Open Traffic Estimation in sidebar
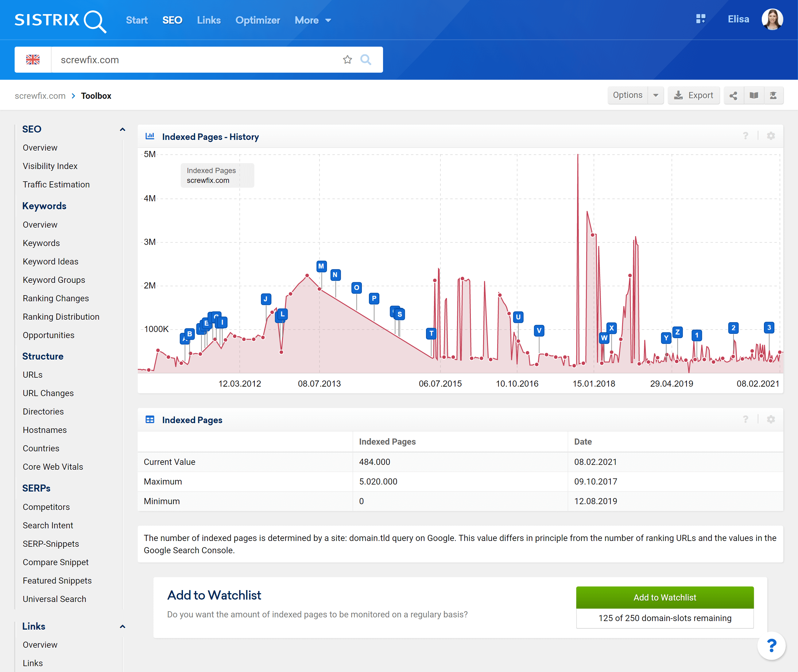The height and width of the screenshot is (672, 798). click(56, 184)
